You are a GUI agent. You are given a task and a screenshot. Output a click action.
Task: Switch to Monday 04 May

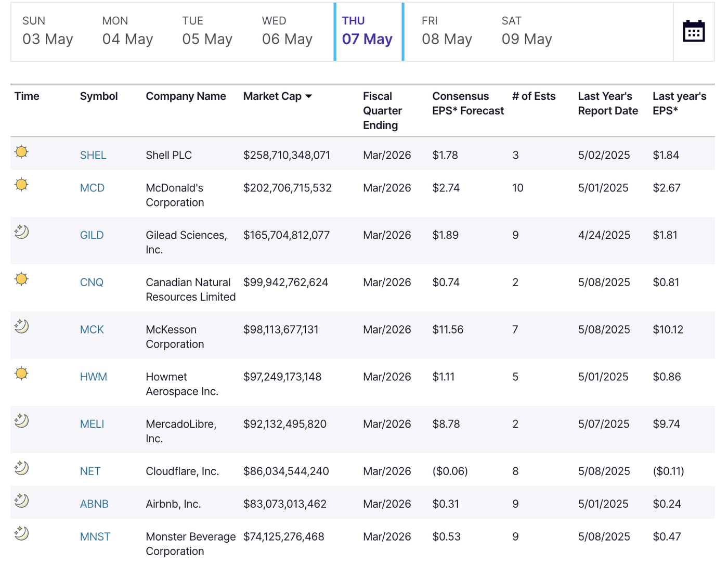pos(127,32)
